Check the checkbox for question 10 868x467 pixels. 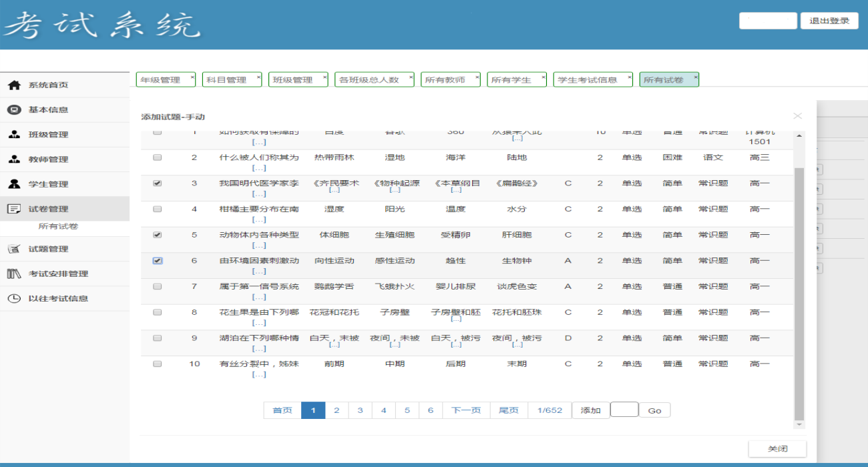click(x=157, y=364)
